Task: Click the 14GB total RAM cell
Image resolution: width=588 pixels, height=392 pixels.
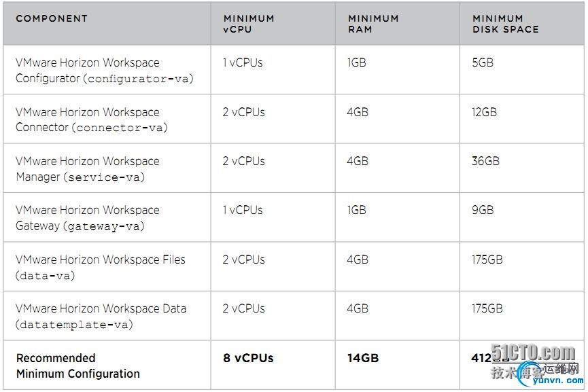Action: coord(363,358)
